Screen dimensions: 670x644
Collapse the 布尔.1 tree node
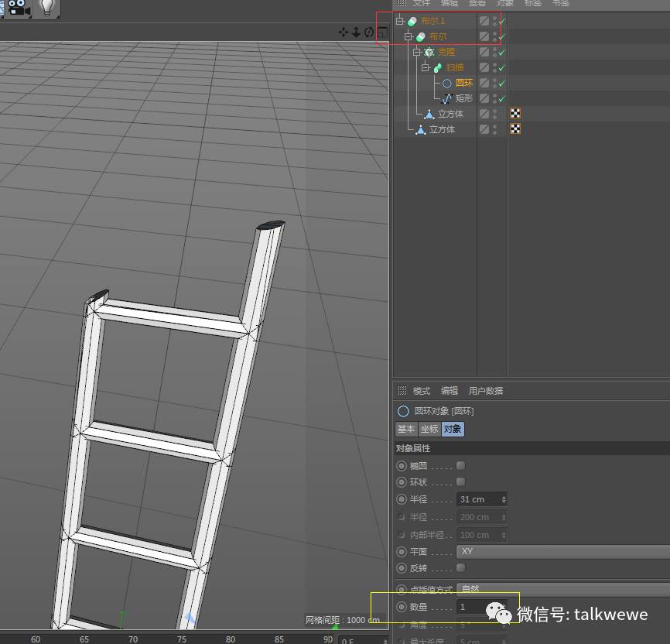pos(400,21)
